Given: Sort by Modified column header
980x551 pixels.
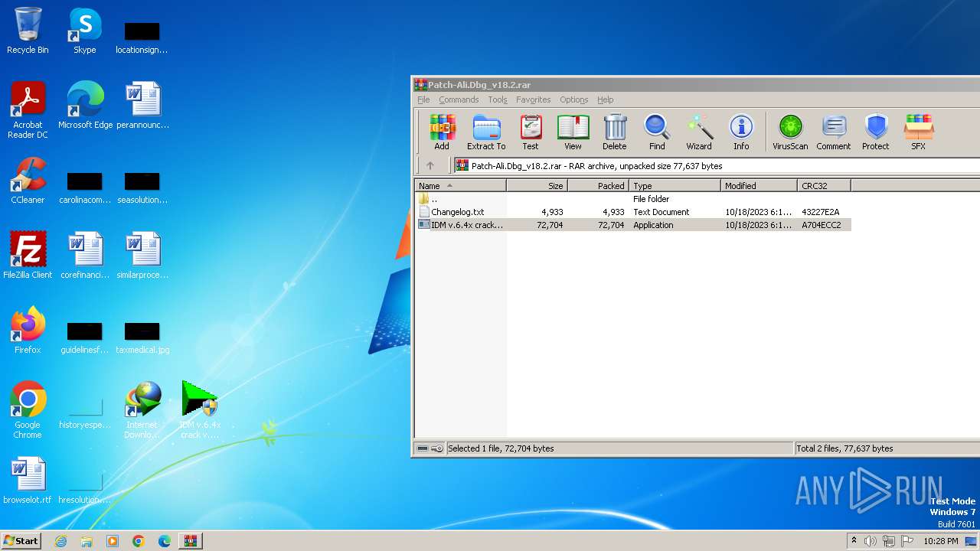Looking at the screenshot, I should pyautogui.click(x=759, y=186).
